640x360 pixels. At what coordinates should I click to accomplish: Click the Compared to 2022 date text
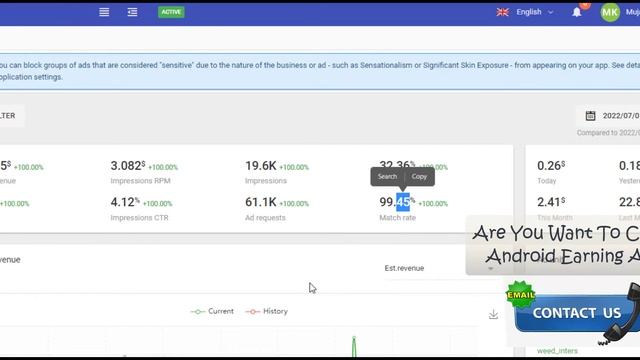pyautogui.click(x=608, y=133)
